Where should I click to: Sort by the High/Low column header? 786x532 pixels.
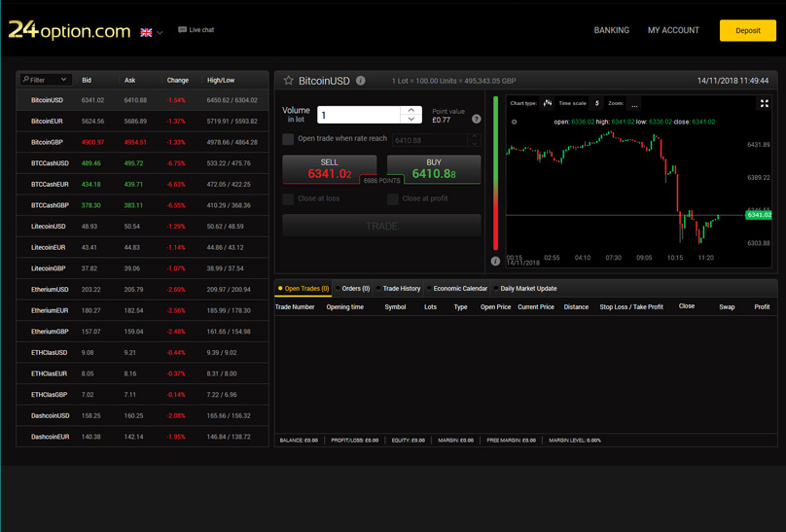coord(221,80)
